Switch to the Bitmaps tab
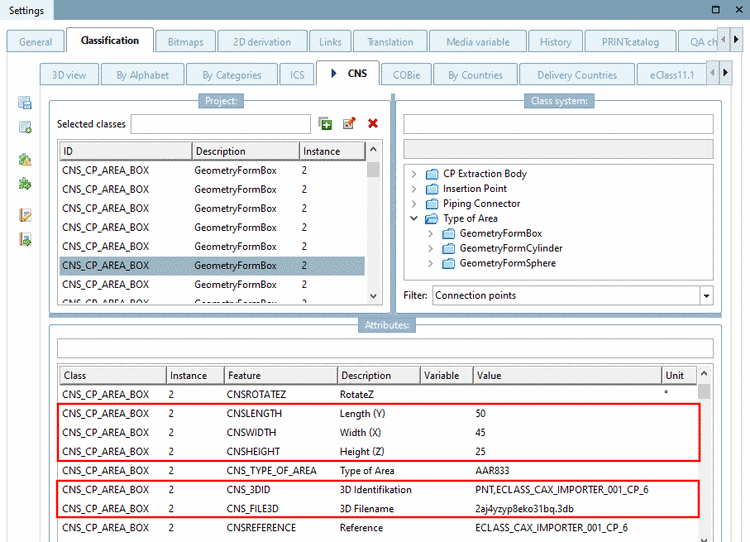The height and width of the screenshot is (542, 750). [185, 42]
